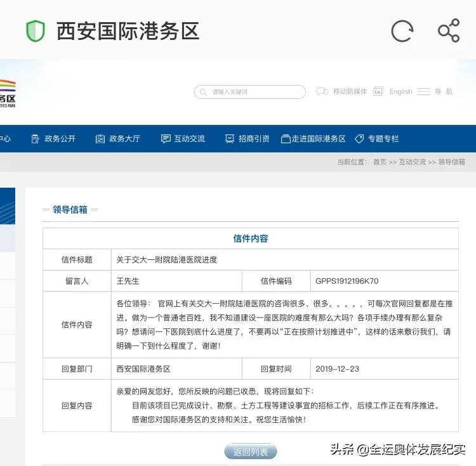This screenshot has height=466, width=476.
Task: Click the 信件标题 row label
Action: [x=77, y=260]
